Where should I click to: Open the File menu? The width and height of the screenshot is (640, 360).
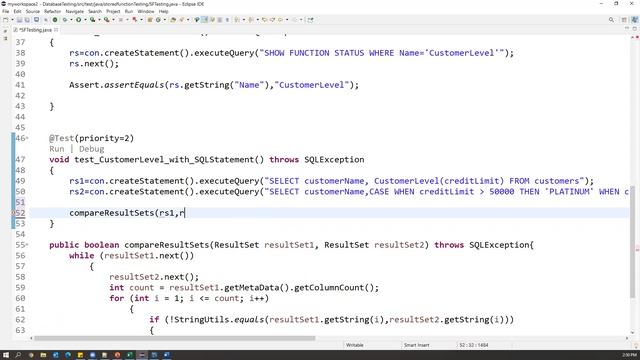click(6, 11)
